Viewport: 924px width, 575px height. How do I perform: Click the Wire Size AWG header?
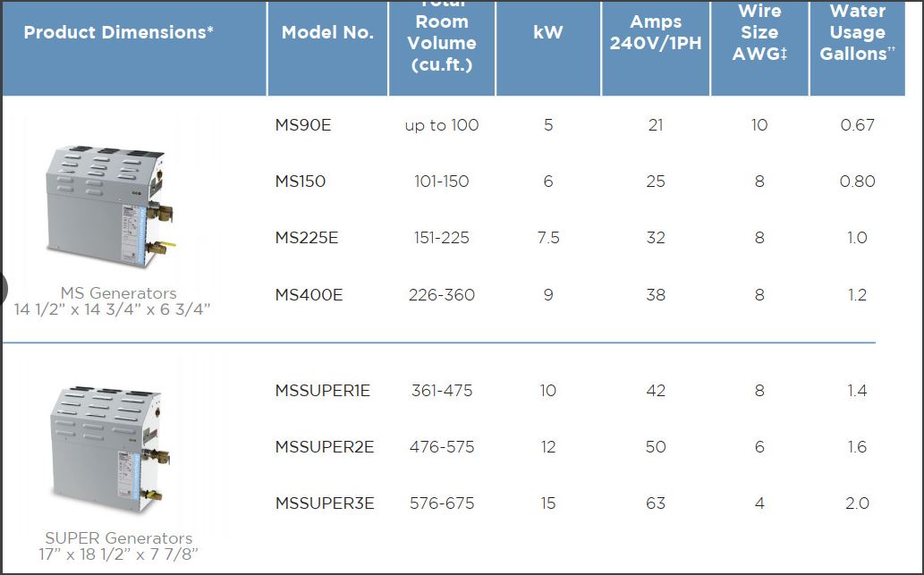759,33
